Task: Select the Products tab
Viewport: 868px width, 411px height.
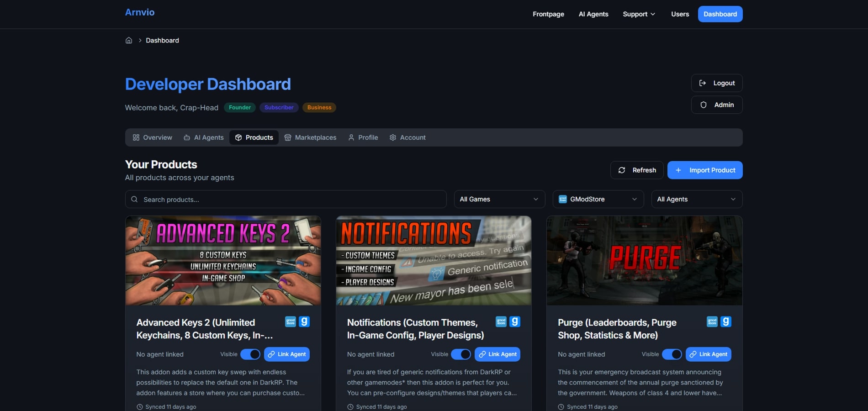Action: [254, 137]
